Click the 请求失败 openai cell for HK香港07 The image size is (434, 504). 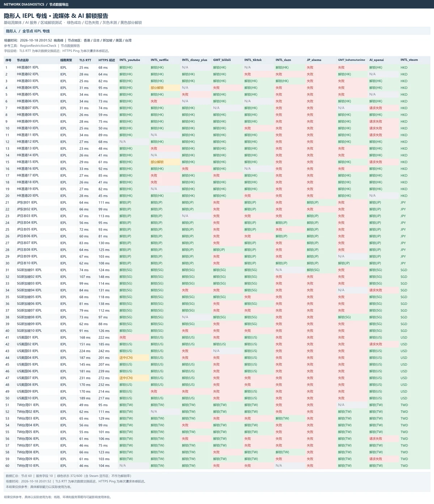pos(376,108)
